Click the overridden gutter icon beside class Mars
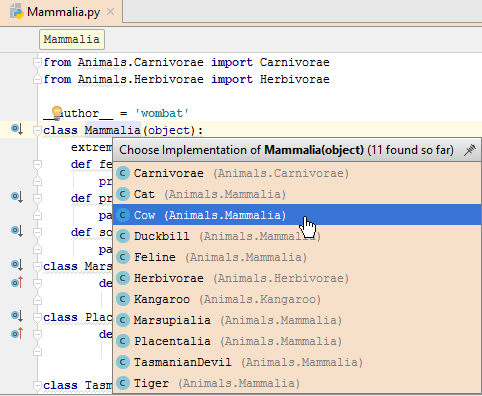Viewport: 482px width, 396px height. pyautogui.click(x=17, y=265)
